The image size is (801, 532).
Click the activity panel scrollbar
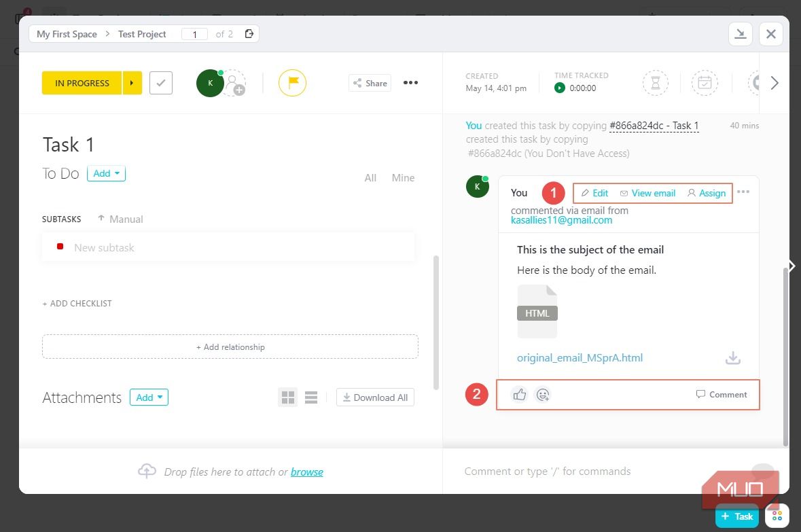tap(785, 357)
